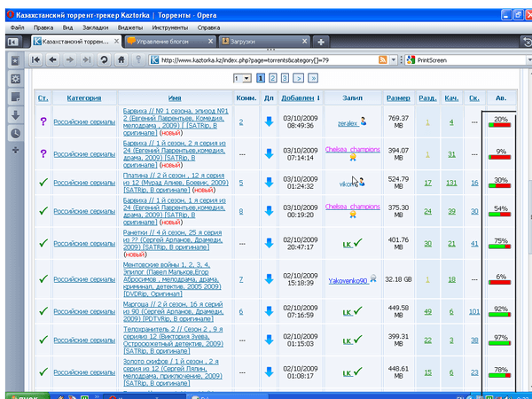This screenshot has width=532, height=399.
Task: Go to next page with > button
Action: point(298,78)
